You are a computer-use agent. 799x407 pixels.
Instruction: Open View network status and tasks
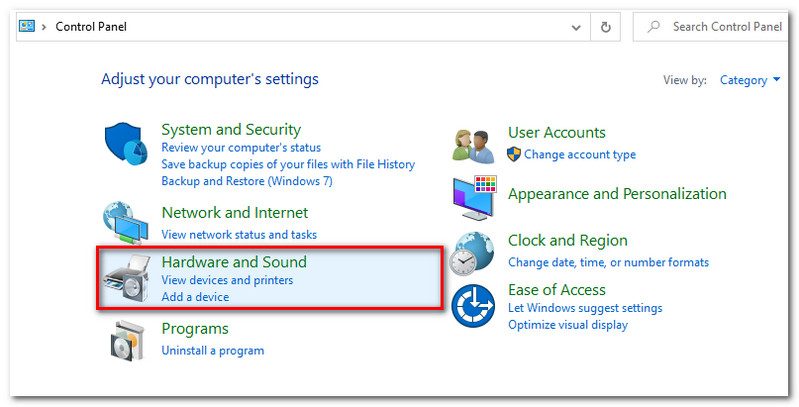point(239,234)
